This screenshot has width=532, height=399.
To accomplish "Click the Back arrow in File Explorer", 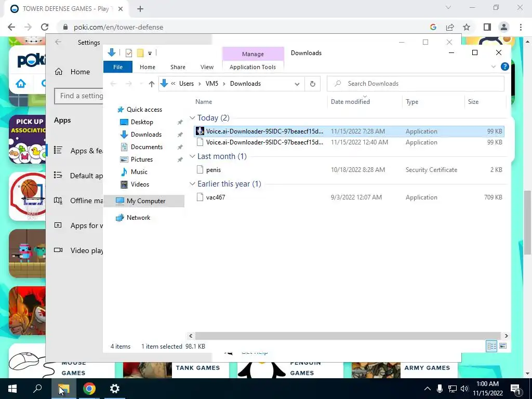I will click(x=113, y=84).
